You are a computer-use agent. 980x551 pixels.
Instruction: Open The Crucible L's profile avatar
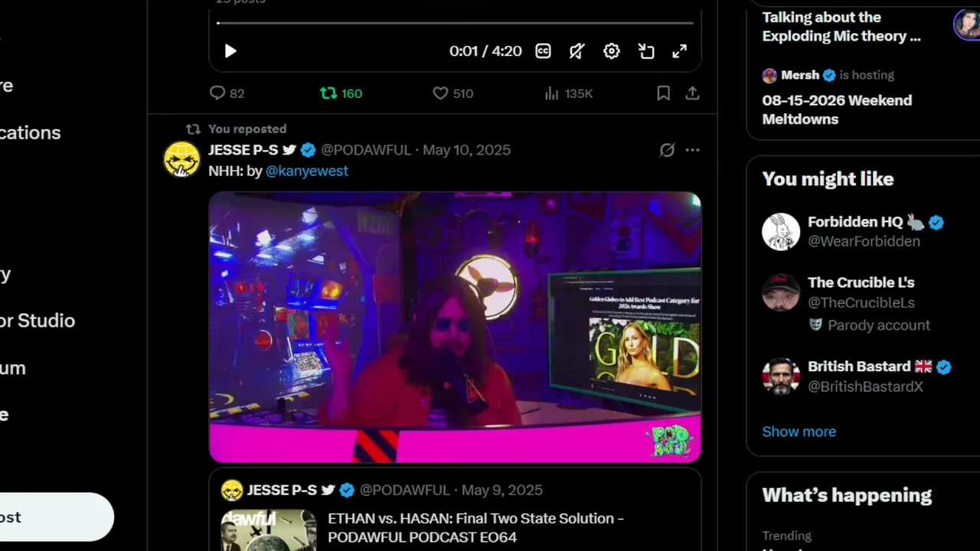tap(781, 292)
